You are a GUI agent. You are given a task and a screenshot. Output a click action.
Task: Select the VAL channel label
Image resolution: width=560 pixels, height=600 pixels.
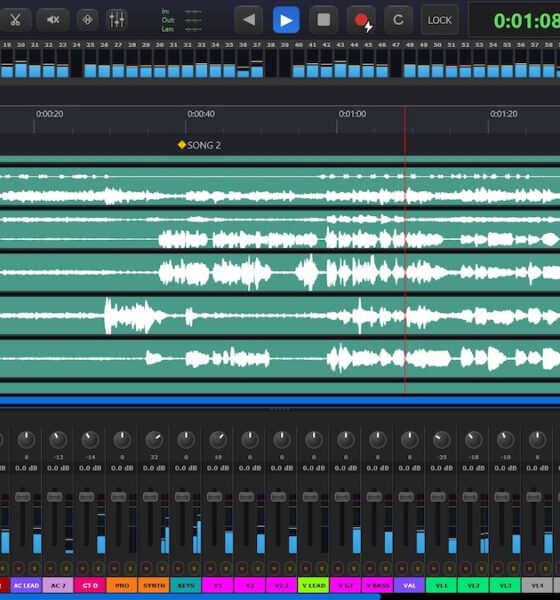click(409, 585)
